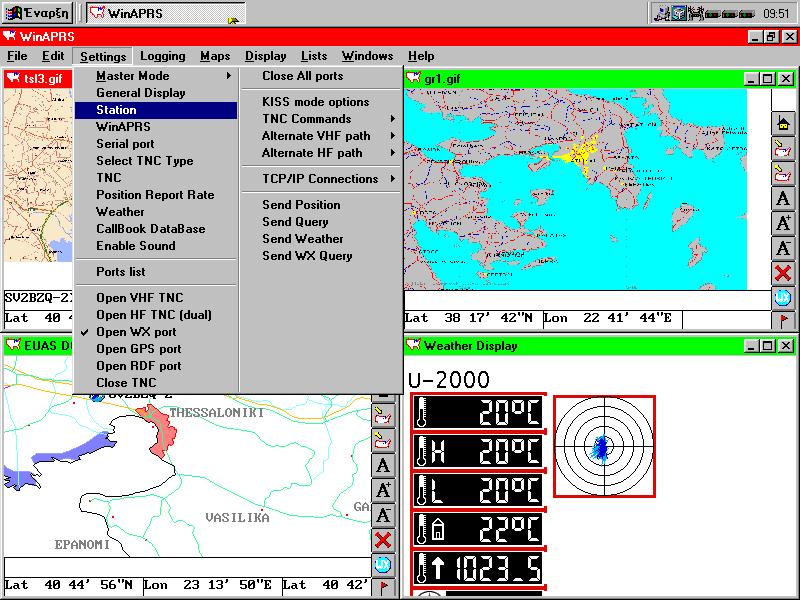This screenshot has width=800, height=600.
Task: Expand the Master Mode submenu arrow
Action: (x=229, y=76)
